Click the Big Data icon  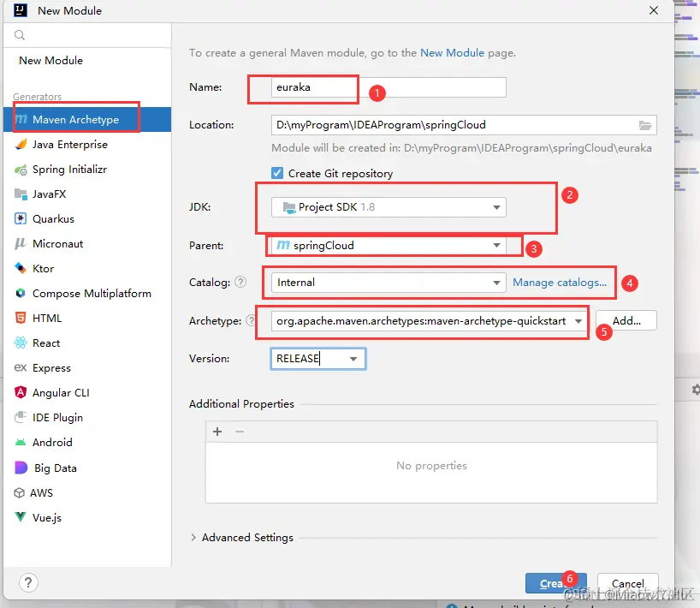(x=21, y=468)
